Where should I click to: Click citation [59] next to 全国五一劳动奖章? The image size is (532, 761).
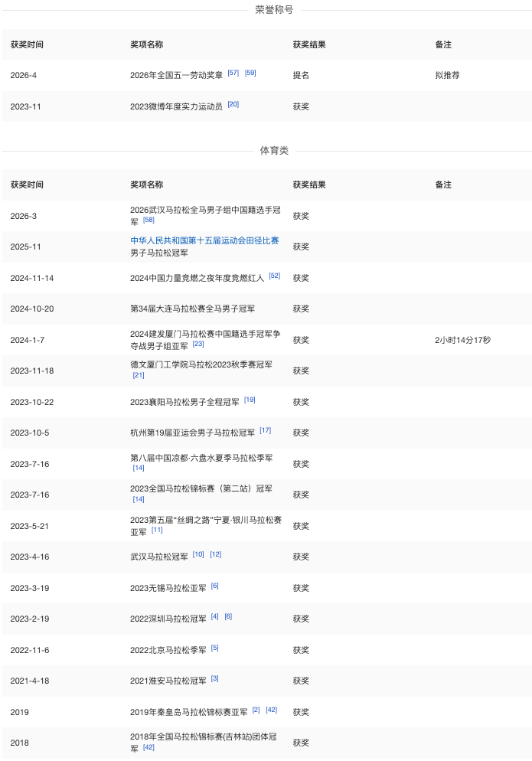click(250, 73)
